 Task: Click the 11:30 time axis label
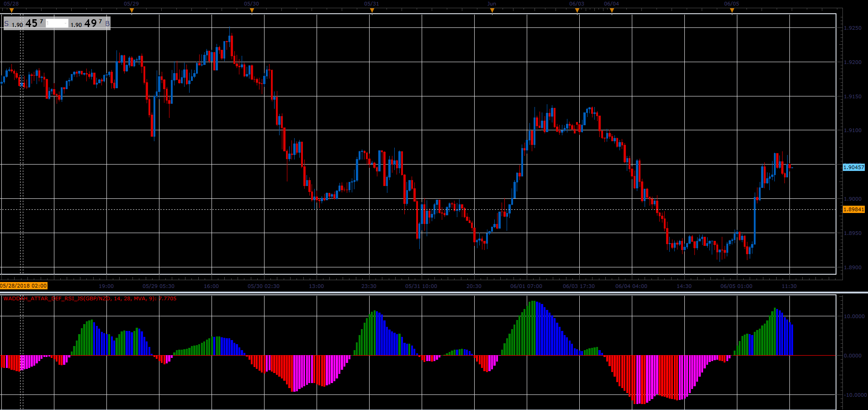789,286
